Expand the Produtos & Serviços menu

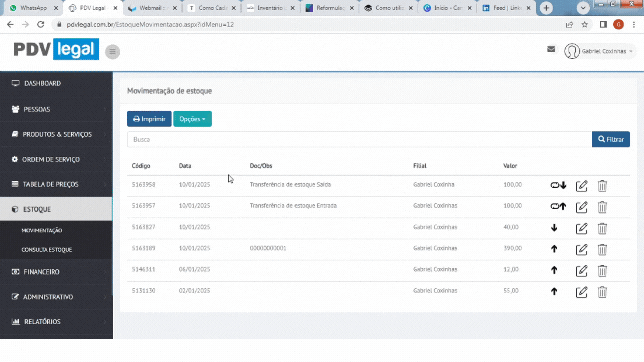point(57,134)
